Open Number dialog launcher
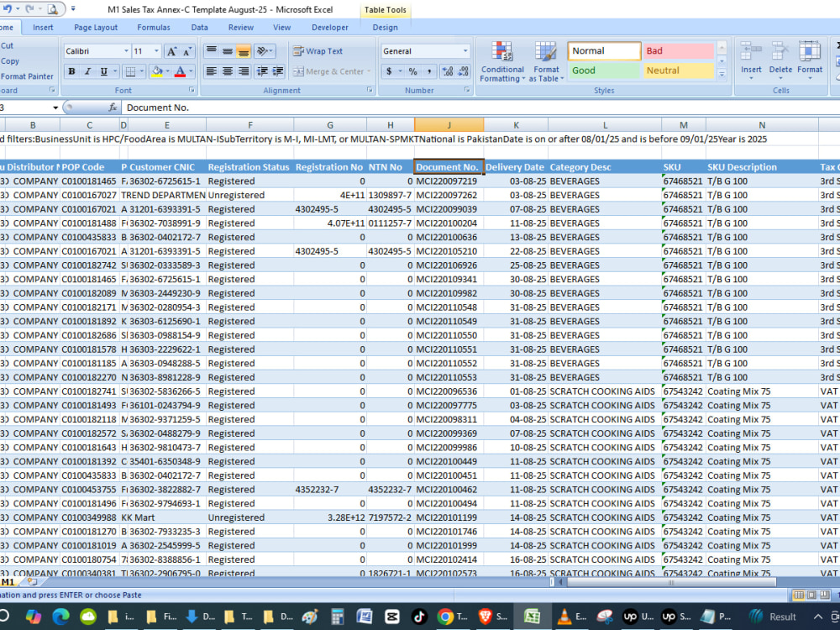This screenshot has height=630, width=840. click(467, 90)
